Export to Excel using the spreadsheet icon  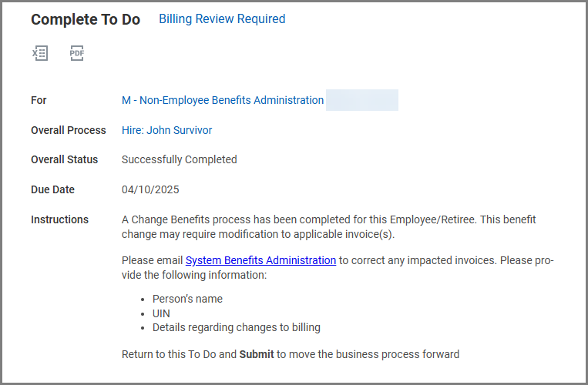[39, 53]
